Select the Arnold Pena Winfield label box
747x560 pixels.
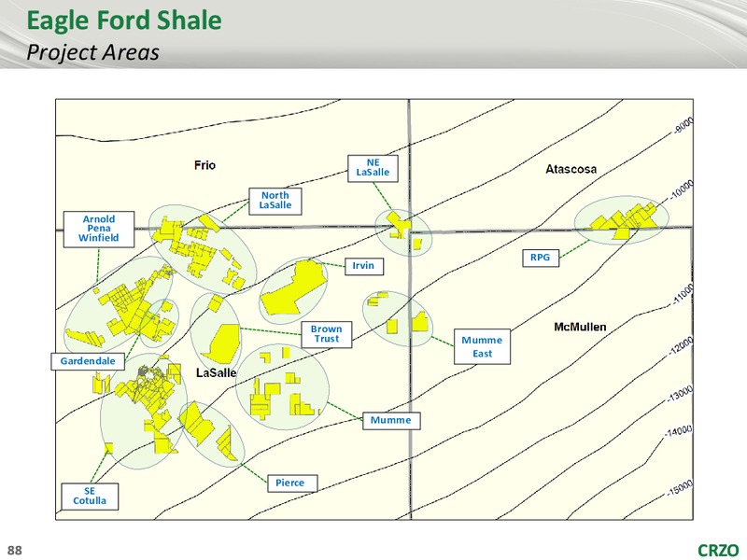pyautogui.click(x=99, y=229)
